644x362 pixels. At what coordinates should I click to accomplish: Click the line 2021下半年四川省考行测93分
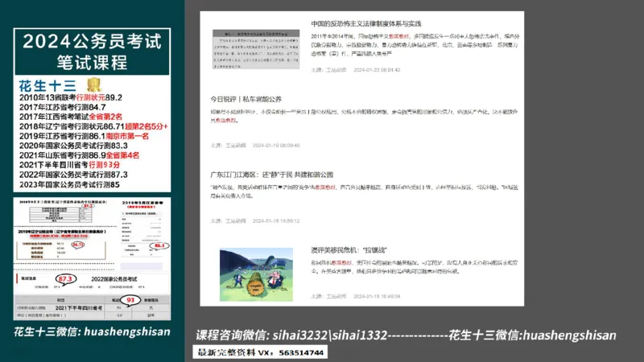coord(69,165)
